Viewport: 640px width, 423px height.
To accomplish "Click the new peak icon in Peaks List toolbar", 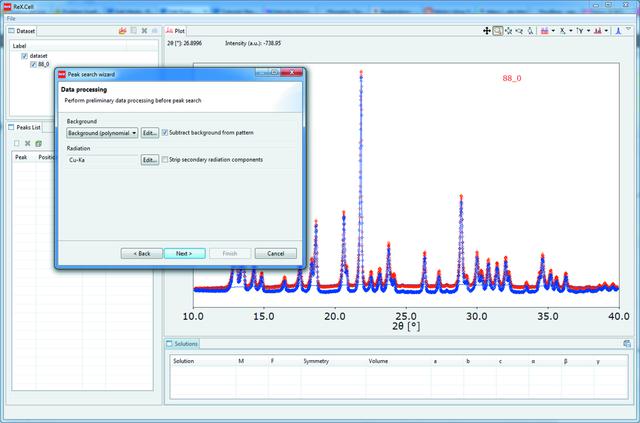I will pos(17,143).
